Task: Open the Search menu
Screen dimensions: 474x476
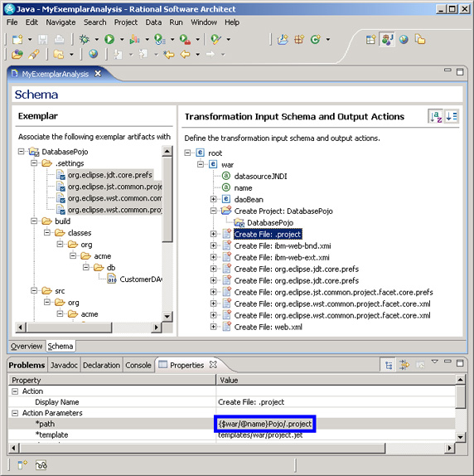Action: (95, 22)
